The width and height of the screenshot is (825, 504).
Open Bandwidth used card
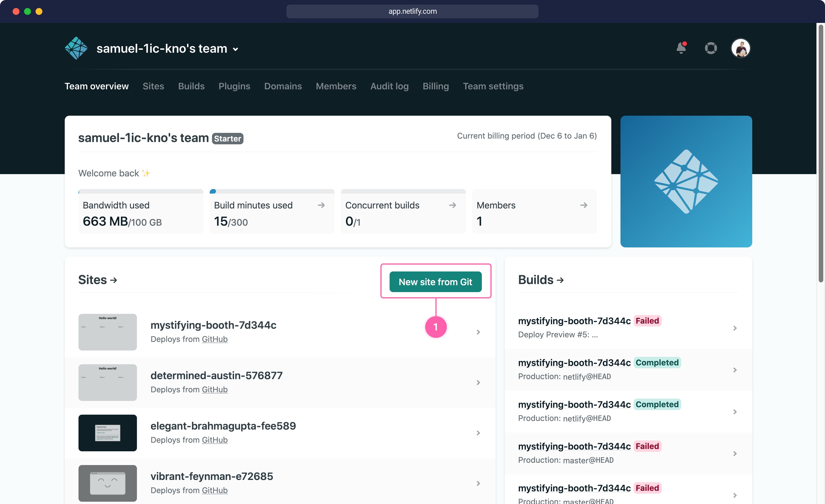141,211
